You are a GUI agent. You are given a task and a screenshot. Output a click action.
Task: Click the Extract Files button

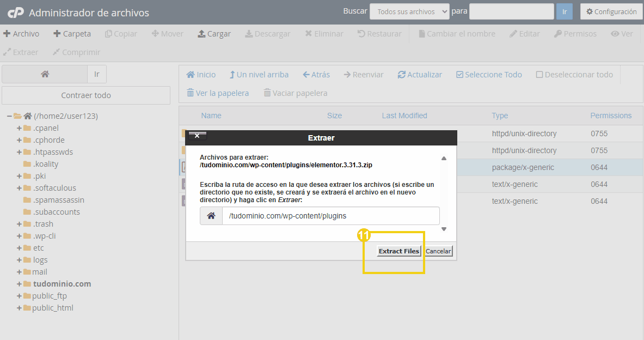point(399,251)
